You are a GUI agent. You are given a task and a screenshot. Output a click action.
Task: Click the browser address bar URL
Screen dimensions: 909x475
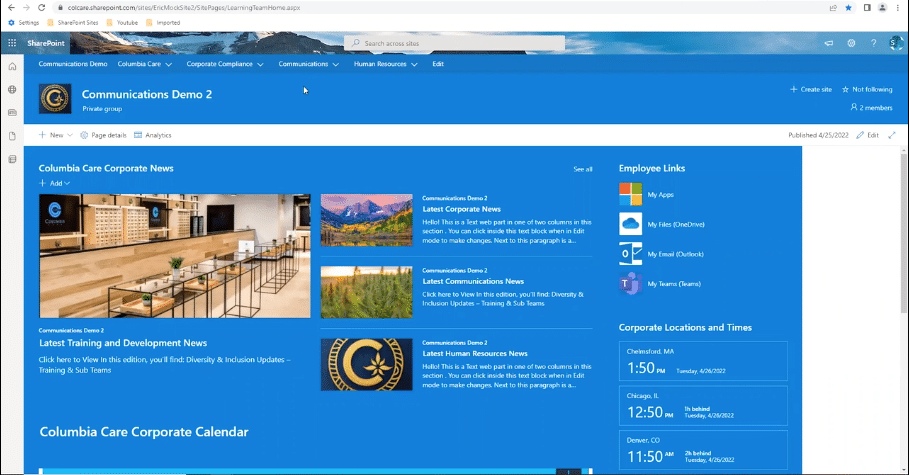(184, 8)
